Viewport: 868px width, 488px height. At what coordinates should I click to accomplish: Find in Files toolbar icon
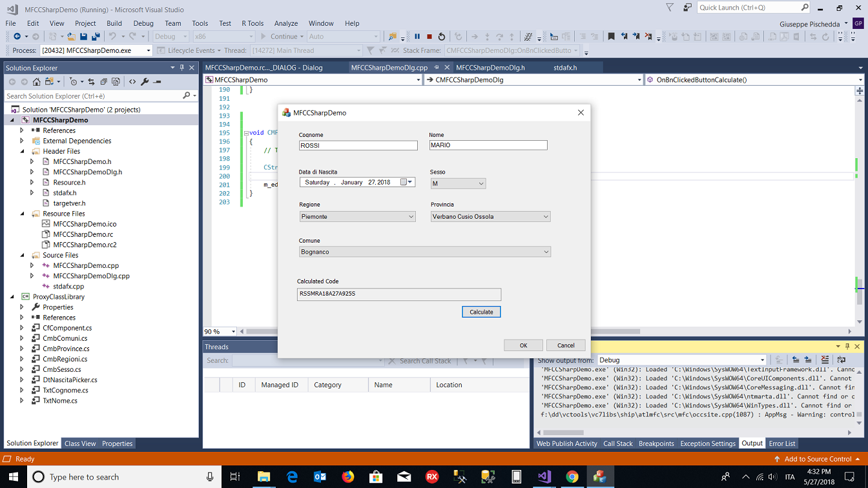[x=392, y=37]
